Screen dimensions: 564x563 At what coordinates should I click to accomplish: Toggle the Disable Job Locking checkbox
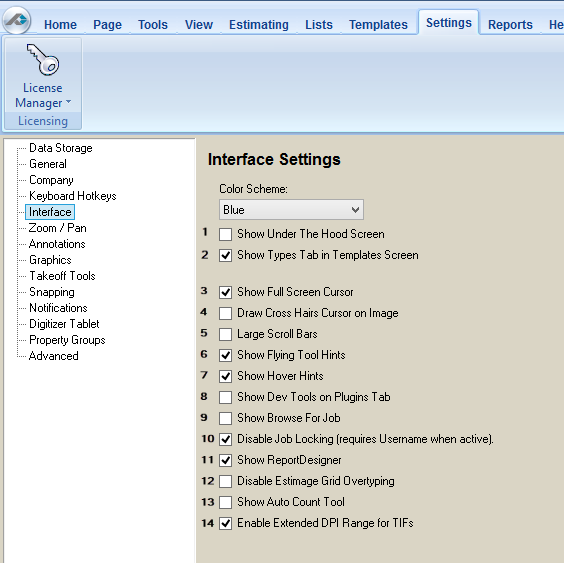pyautogui.click(x=226, y=439)
